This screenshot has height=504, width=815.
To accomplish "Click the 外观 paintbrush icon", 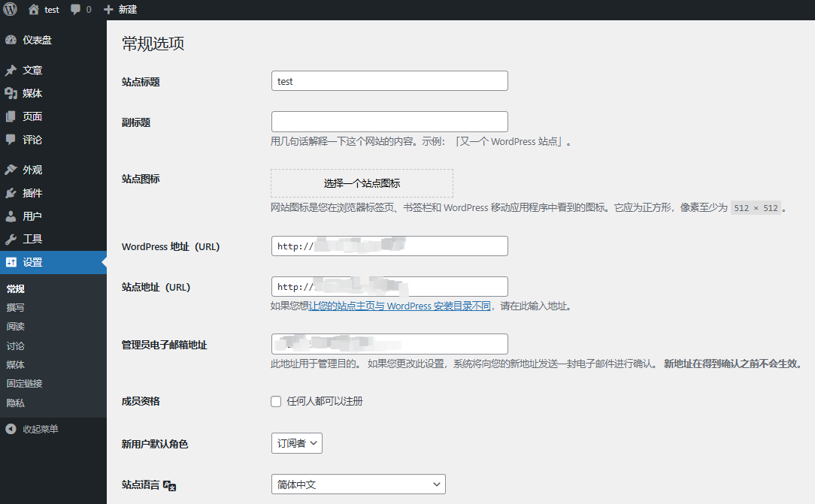I will [11, 170].
